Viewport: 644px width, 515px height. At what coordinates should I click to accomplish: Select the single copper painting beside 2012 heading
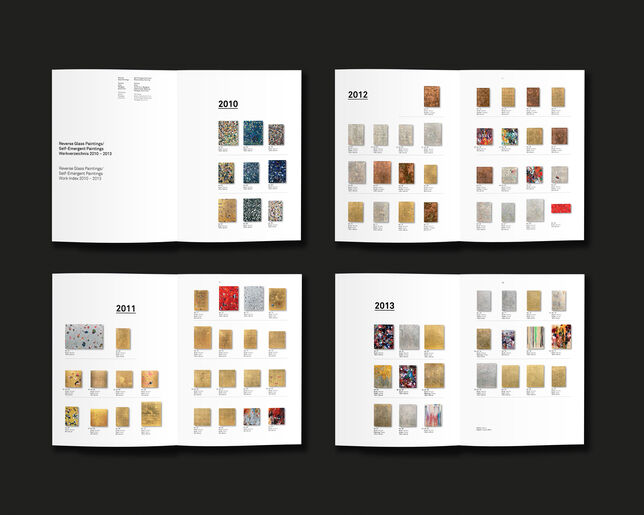[x=431, y=97]
